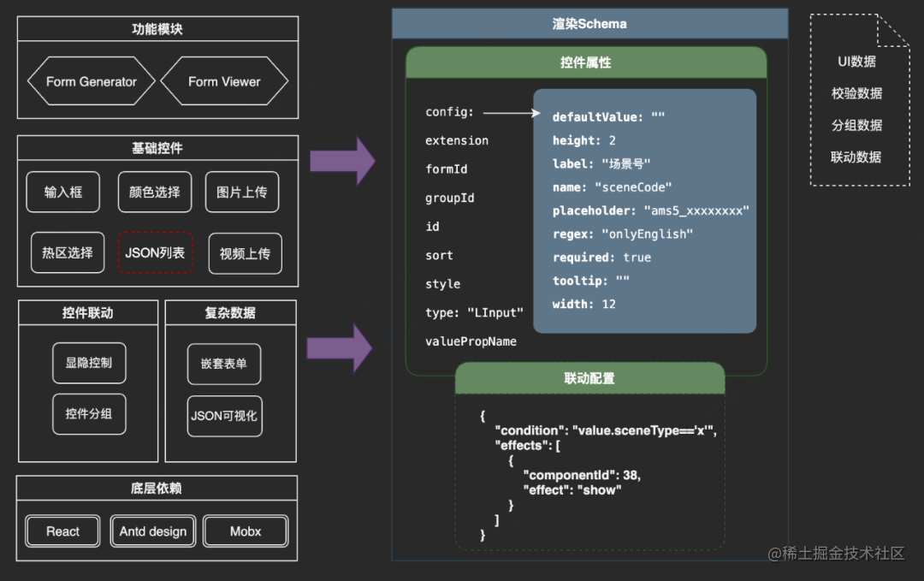
Task: Click the required: true line
Action: tap(601, 258)
